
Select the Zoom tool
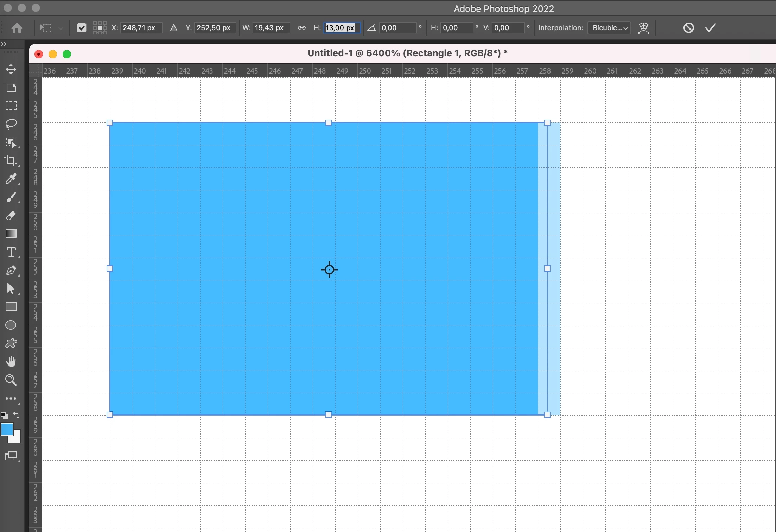click(x=11, y=380)
